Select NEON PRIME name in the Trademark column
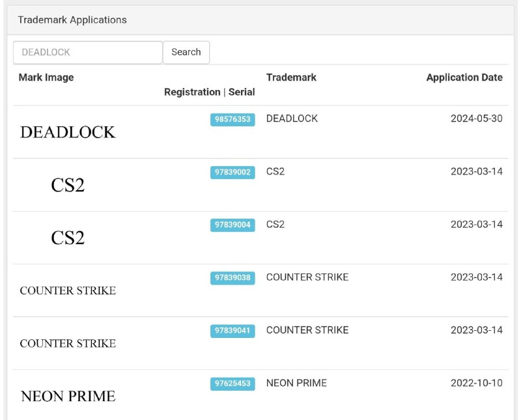Viewport: 521px width, 420px height. [x=296, y=383]
